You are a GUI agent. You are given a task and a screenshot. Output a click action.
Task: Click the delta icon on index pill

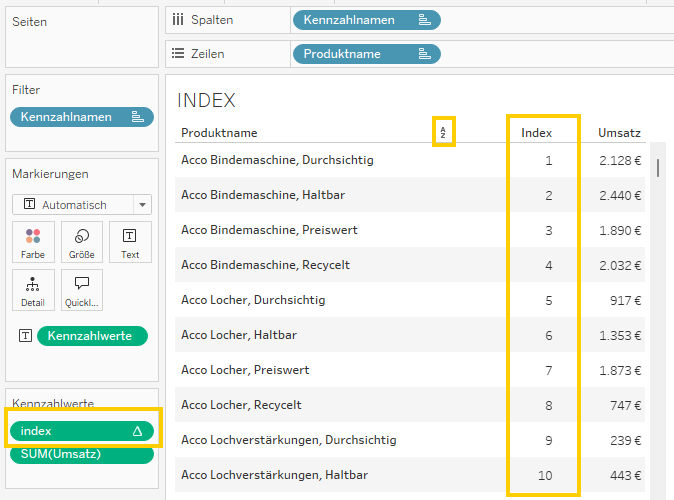[x=137, y=431]
